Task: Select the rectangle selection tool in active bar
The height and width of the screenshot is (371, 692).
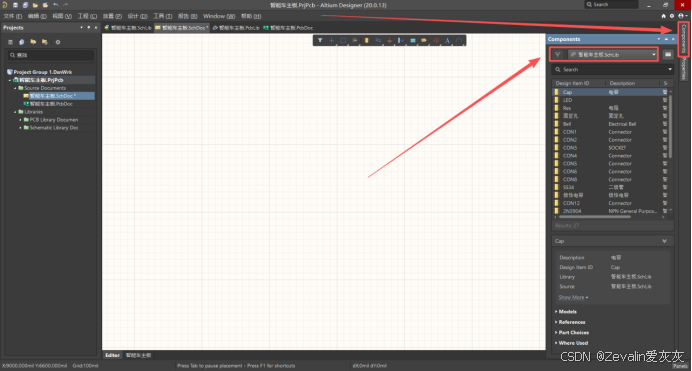Action: point(343,41)
